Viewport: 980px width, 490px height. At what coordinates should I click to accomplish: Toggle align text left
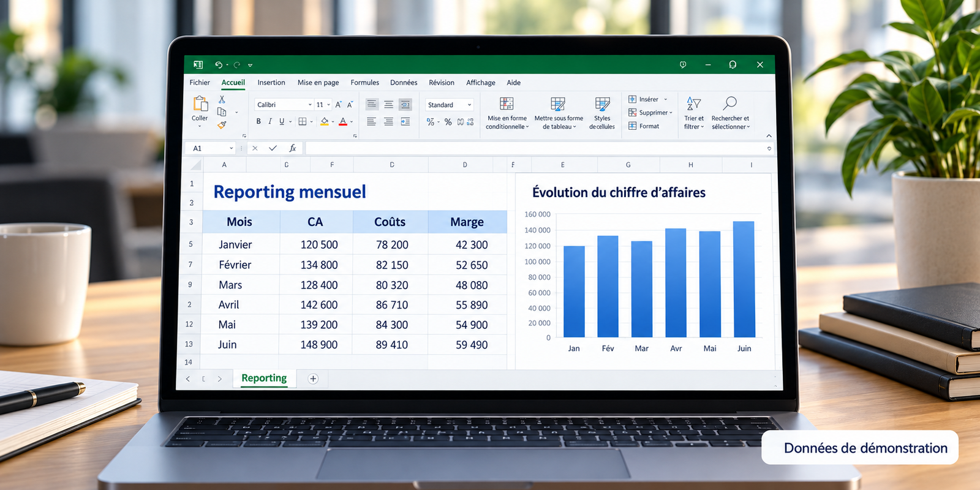click(x=371, y=122)
